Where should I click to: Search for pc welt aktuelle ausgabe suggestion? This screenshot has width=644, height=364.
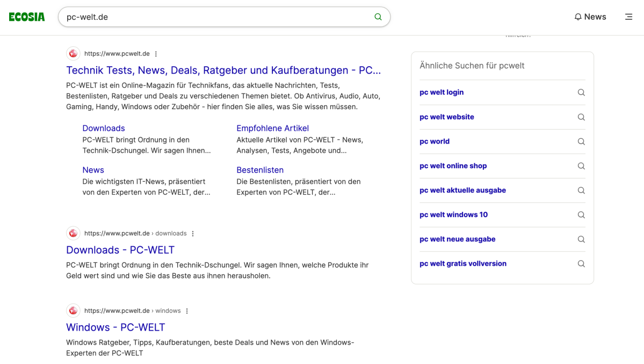point(463,190)
